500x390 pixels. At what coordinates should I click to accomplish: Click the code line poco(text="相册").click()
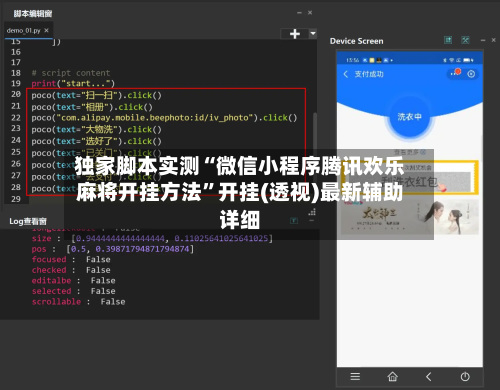point(92,107)
